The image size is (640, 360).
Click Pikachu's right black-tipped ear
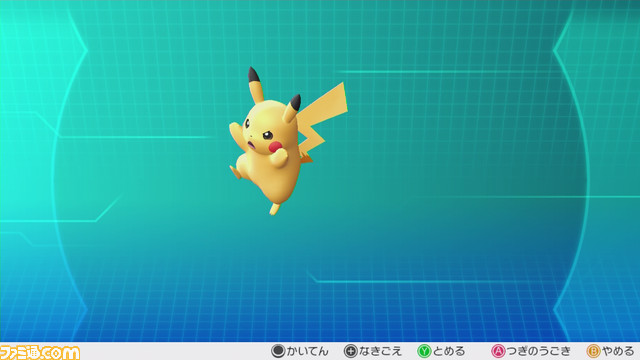coord(292,108)
